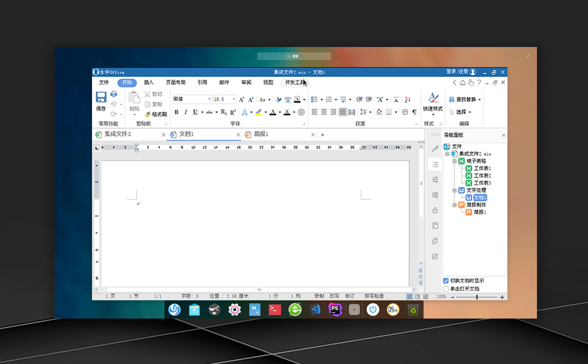This screenshot has width=588, height=364.
Task: Align text left
Action: pos(315,112)
